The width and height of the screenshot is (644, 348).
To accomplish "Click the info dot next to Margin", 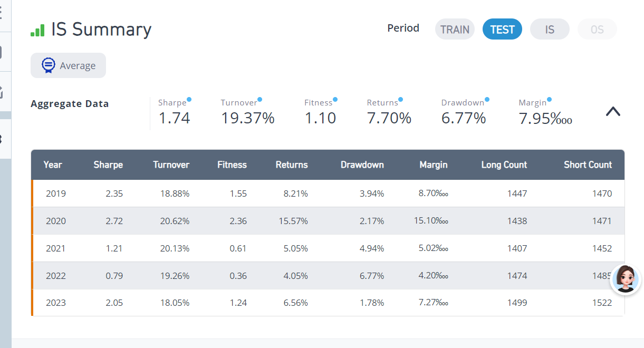I will [x=549, y=99].
